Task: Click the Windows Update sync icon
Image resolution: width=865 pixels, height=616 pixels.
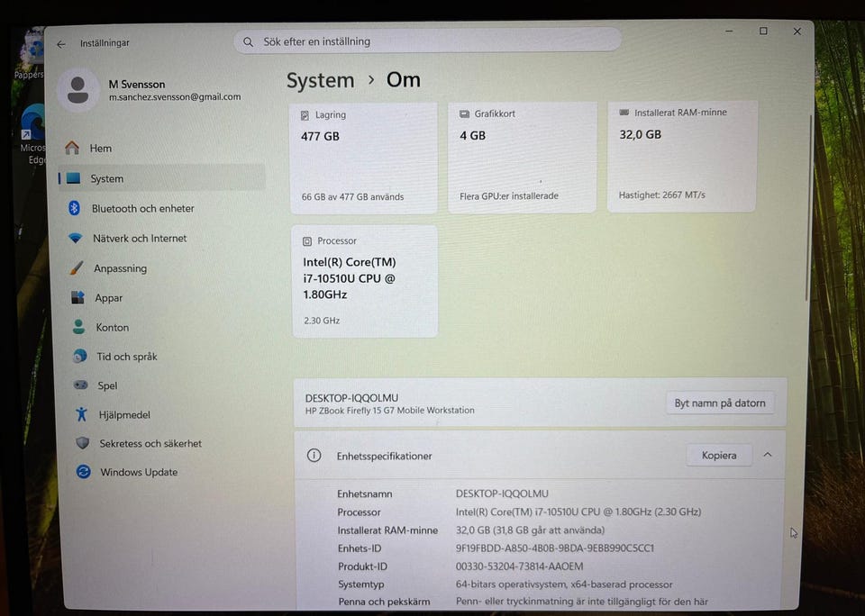Action: pyautogui.click(x=83, y=472)
